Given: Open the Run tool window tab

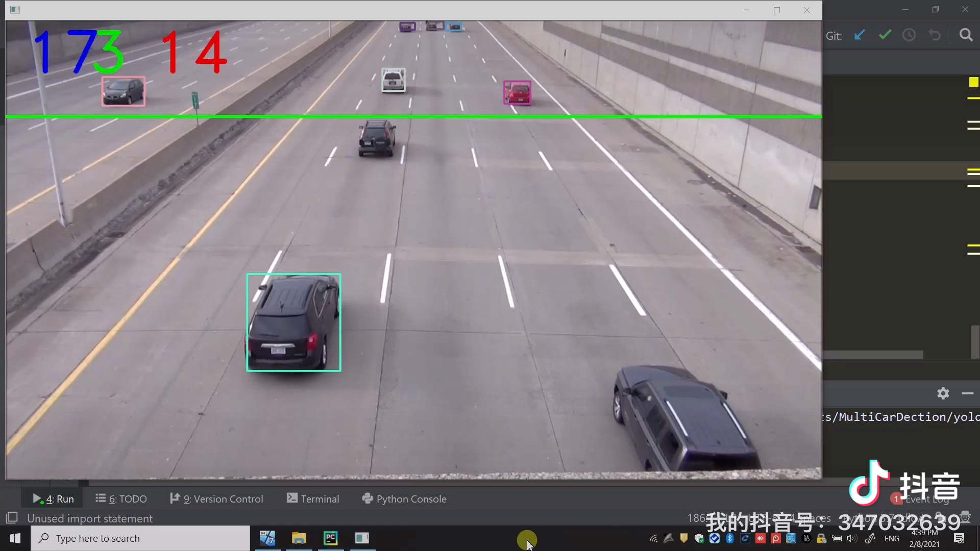Looking at the screenshot, I should 54,499.
